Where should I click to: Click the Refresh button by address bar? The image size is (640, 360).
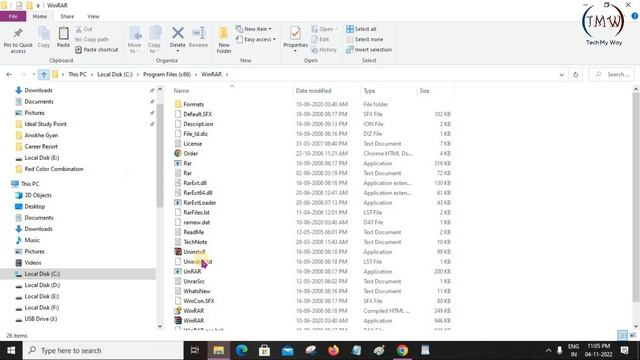click(x=576, y=75)
